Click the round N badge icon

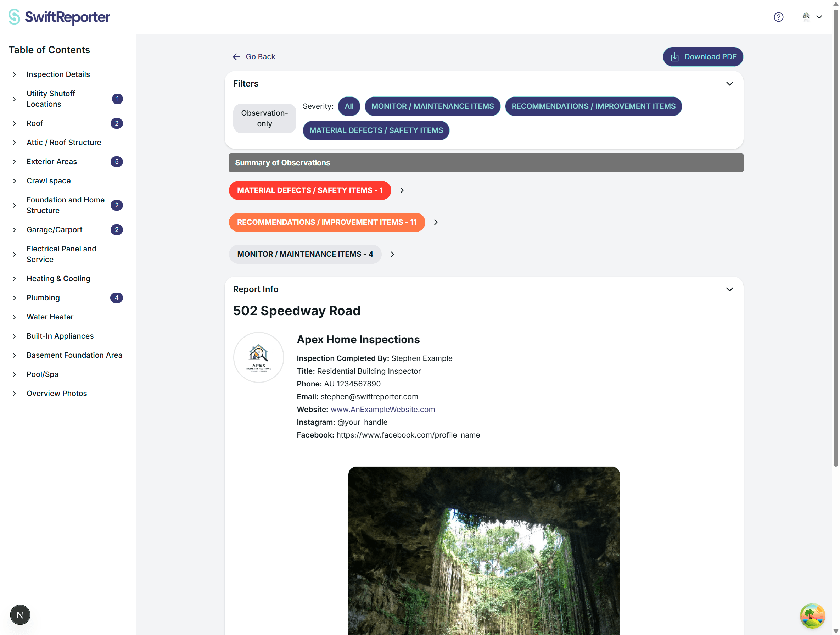click(x=20, y=614)
